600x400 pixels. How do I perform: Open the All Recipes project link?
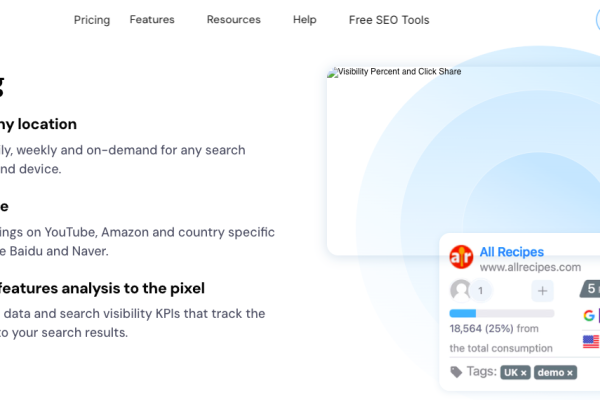click(512, 252)
